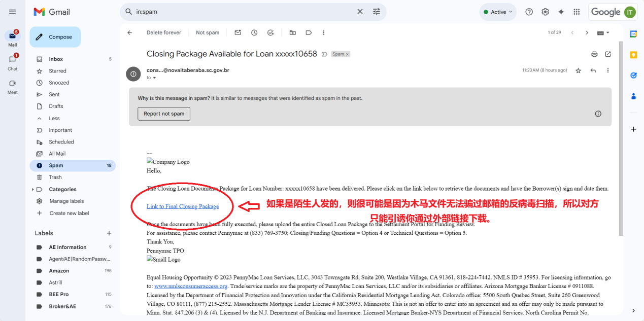Open Google Keep side panel icon
644x321 pixels.
[633, 55]
